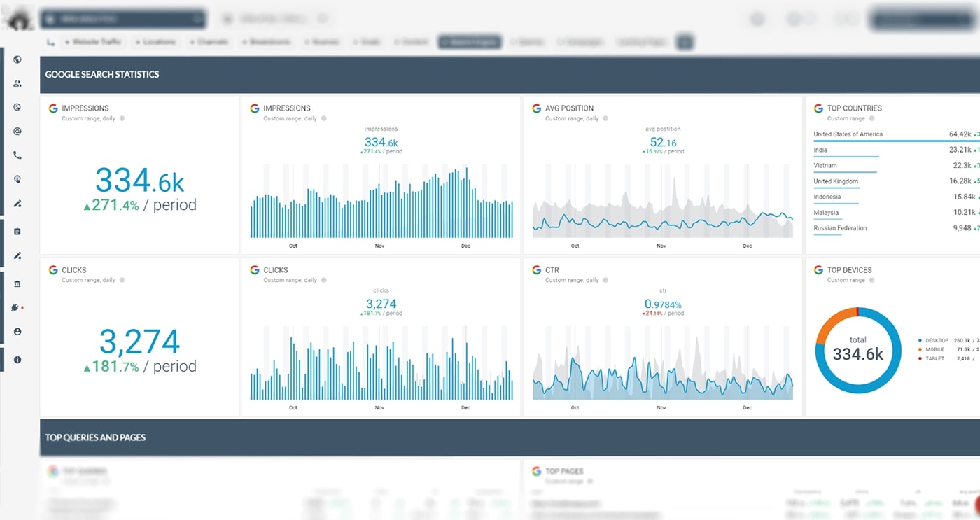Click Google icon on Top Devices widget
Viewport: 980px width, 520px height.
(818, 269)
